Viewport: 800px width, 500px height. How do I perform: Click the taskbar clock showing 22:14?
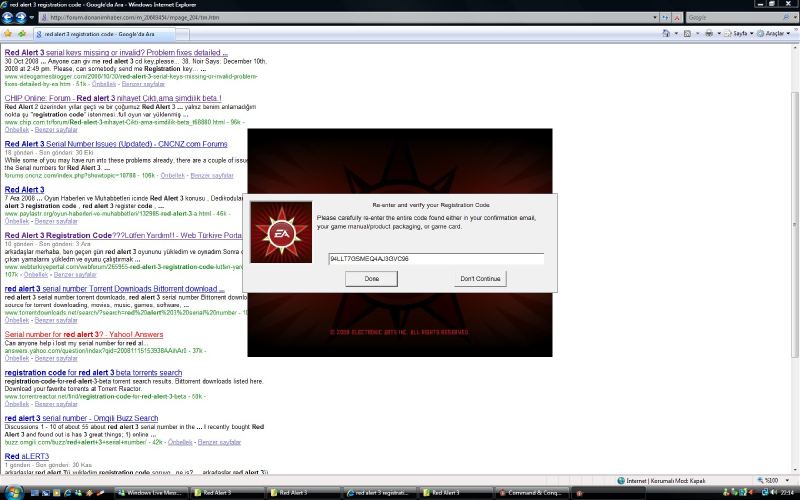(x=787, y=493)
